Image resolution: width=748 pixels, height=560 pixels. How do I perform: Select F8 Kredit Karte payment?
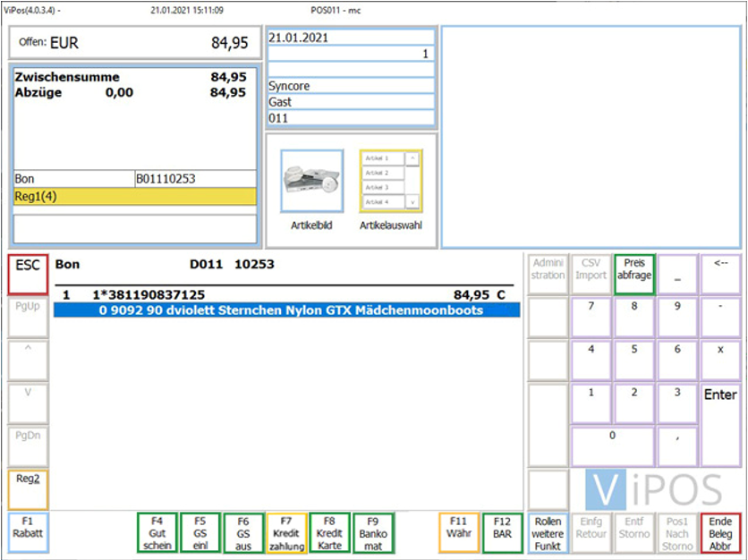(329, 532)
